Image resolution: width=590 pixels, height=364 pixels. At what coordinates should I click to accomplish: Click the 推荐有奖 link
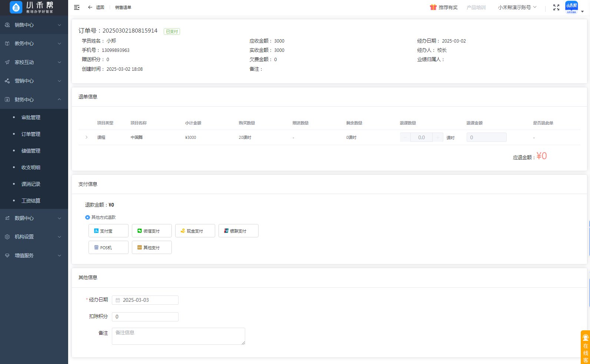[x=448, y=7]
